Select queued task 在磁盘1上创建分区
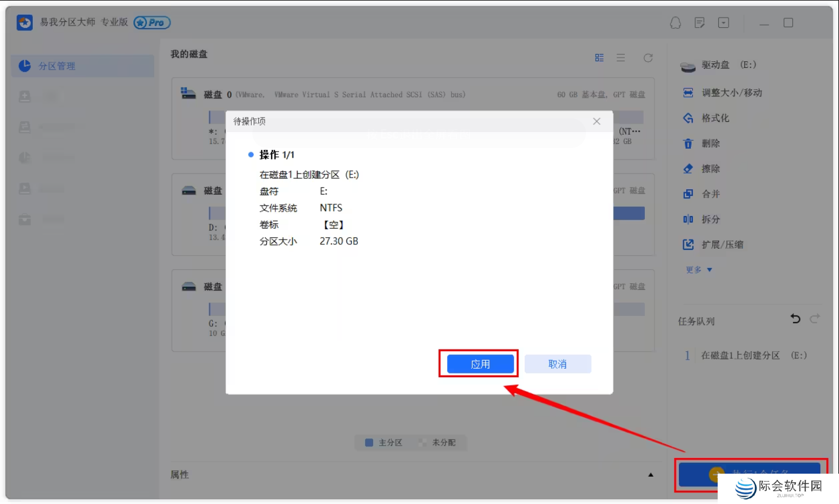Viewport: 839px width, 504px height. point(753,355)
